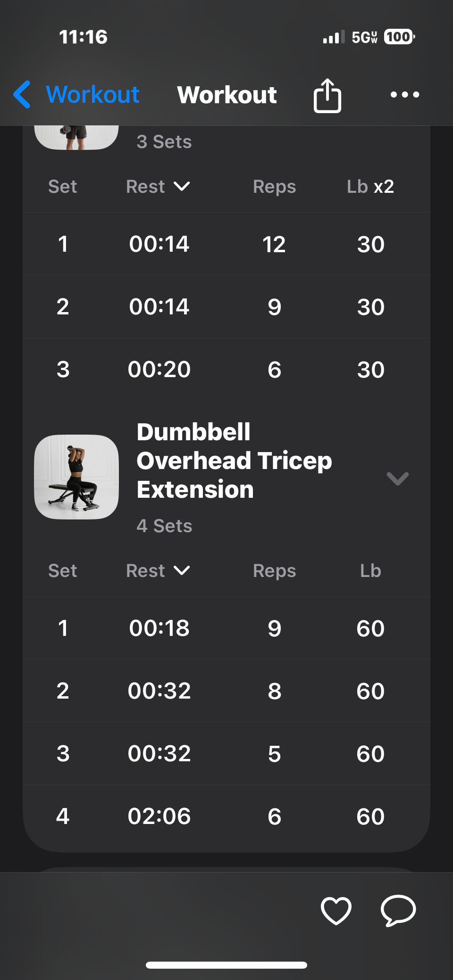453x980 pixels.
Task: Tap the 00:20 rest time value
Action: point(159,369)
